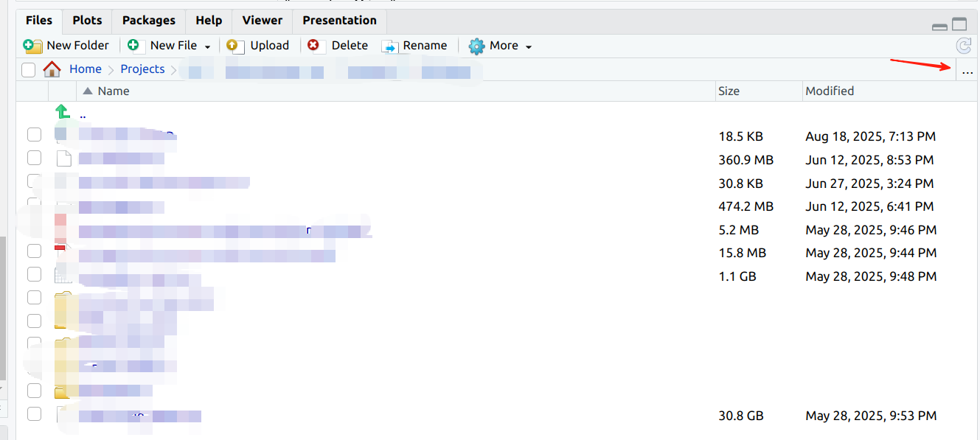Check the box for the 18.5 KB file
The height and width of the screenshot is (440, 980).
34,134
